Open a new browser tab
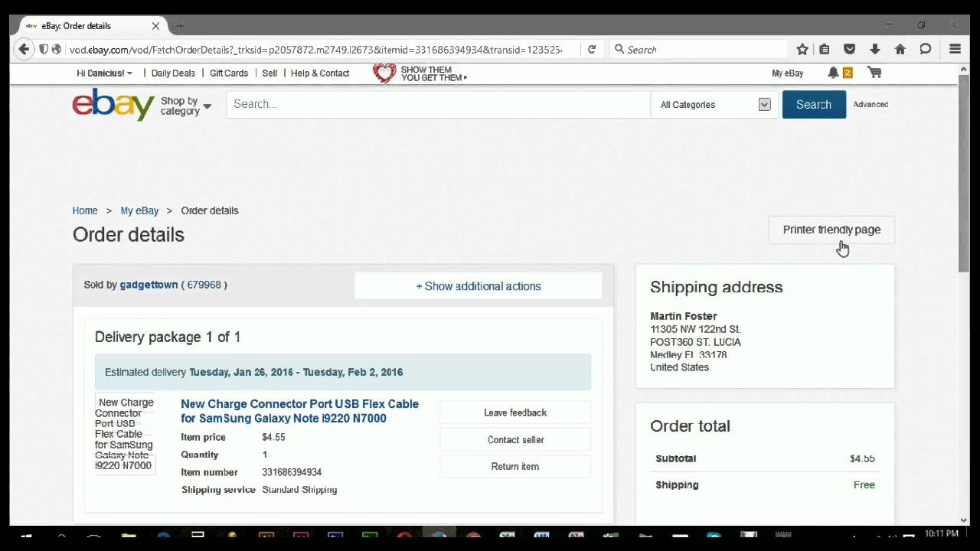This screenshot has width=980, height=551. 180,25
